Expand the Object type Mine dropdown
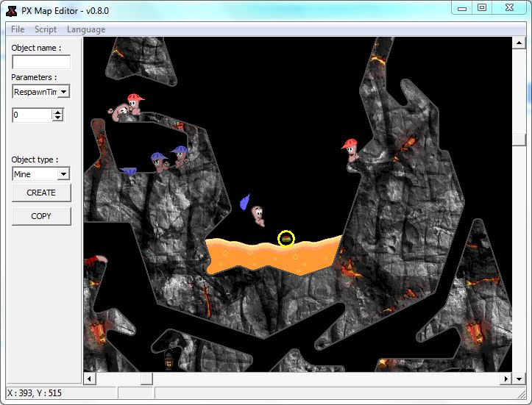 [x=63, y=174]
